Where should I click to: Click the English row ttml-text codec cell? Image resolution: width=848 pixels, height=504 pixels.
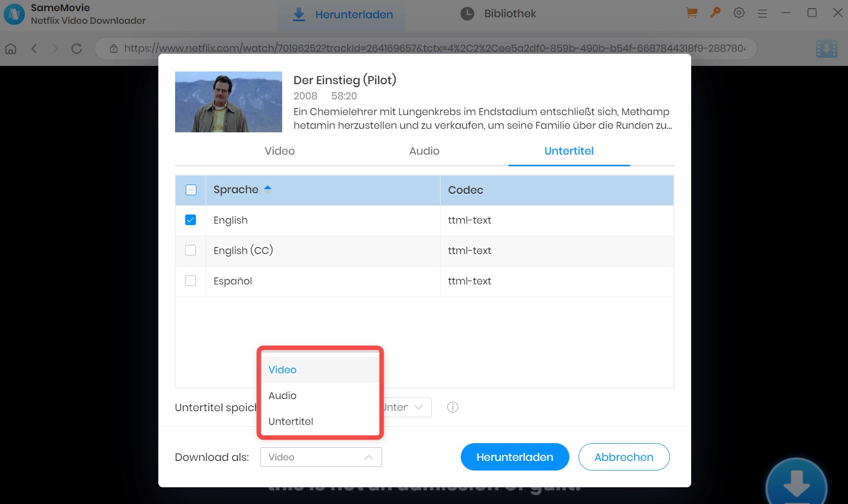[557, 221]
